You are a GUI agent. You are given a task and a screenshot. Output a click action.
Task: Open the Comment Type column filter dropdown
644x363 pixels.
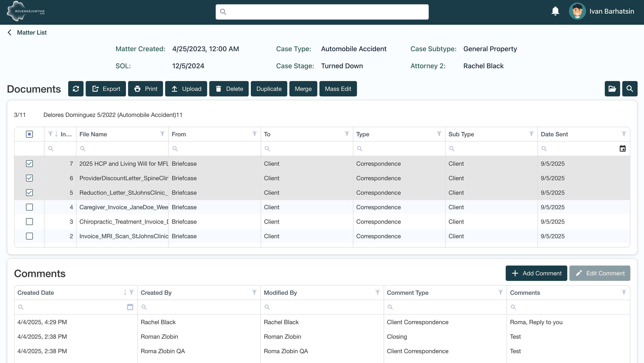tap(501, 292)
